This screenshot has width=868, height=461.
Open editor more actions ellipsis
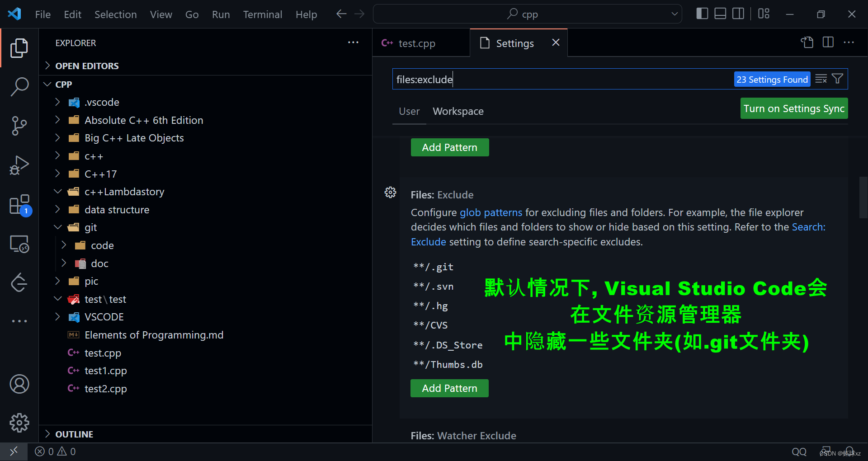point(849,42)
